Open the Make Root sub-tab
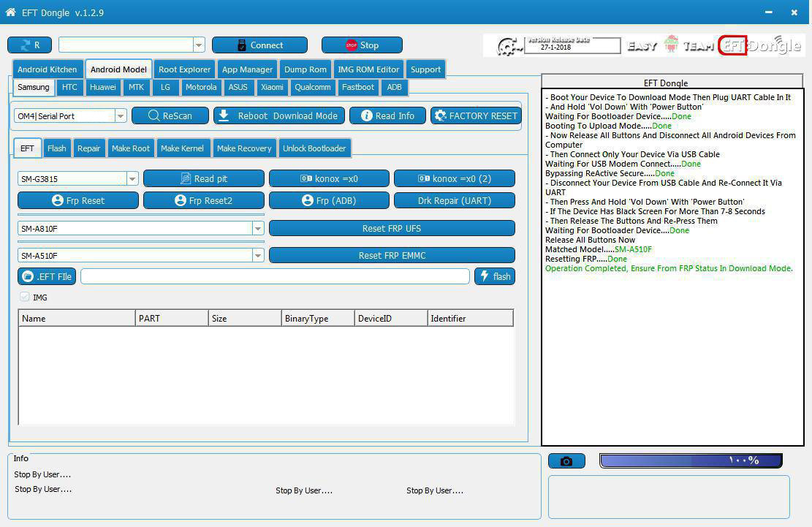 pyautogui.click(x=131, y=148)
